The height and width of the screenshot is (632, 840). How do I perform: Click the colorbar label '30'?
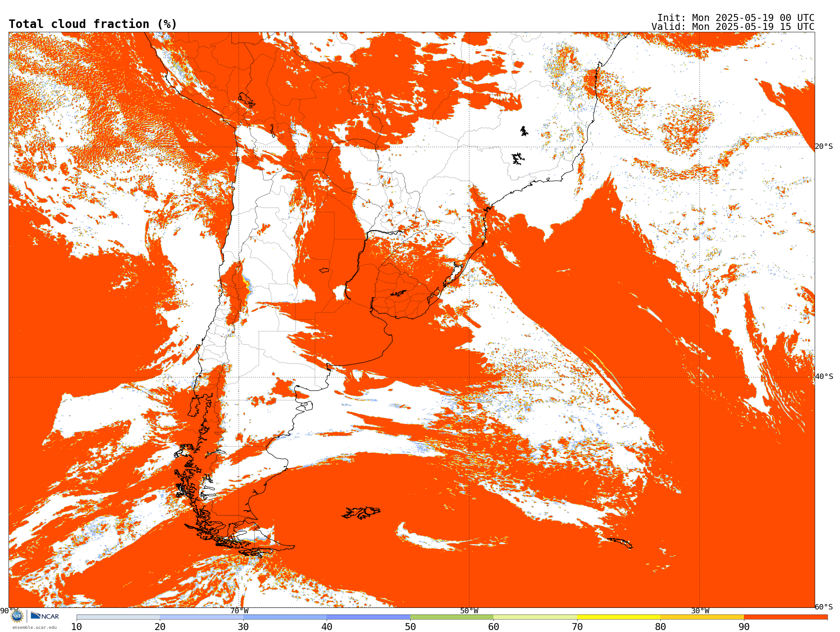pyautogui.click(x=243, y=627)
